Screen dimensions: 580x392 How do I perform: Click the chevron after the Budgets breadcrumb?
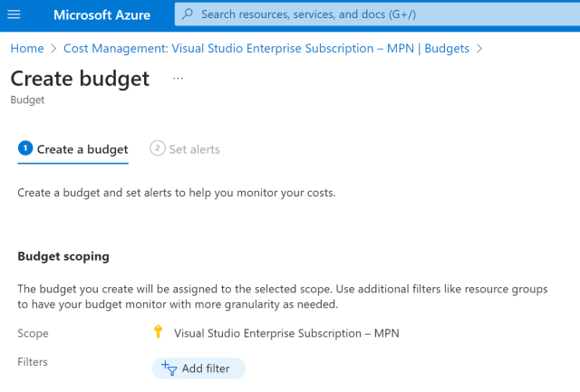coord(478,48)
